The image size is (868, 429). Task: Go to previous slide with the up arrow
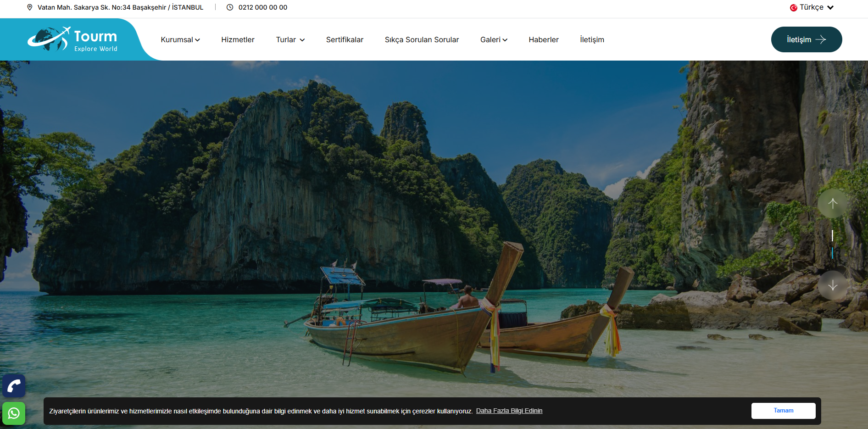click(x=833, y=203)
